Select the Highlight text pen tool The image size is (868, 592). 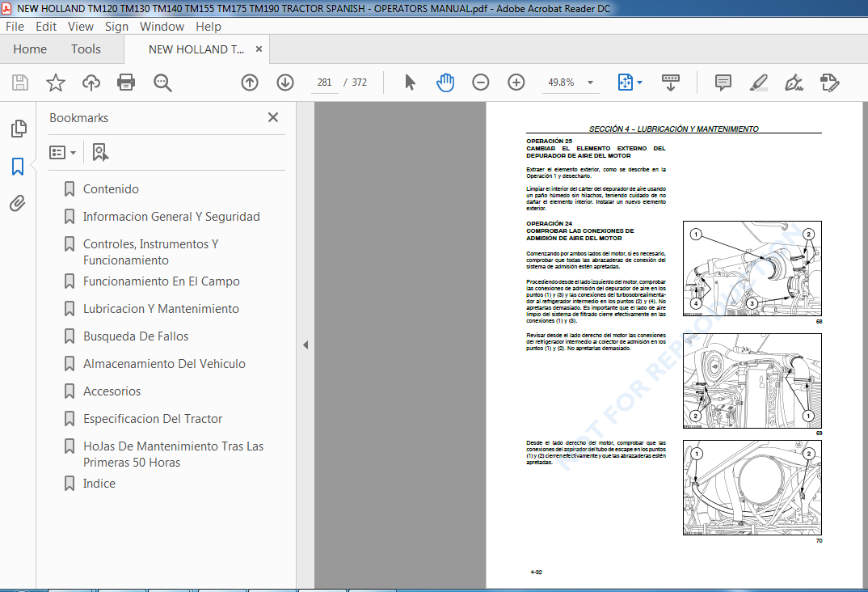(x=758, y=82)
